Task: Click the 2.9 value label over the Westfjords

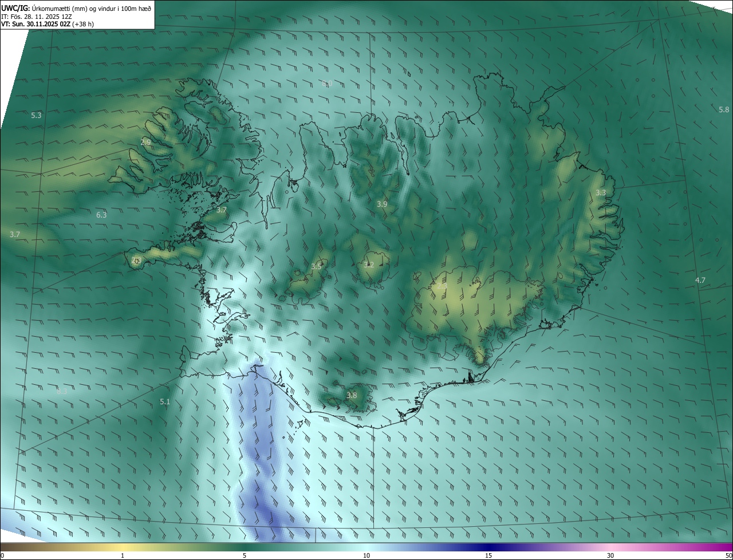Action: (145, 142)
